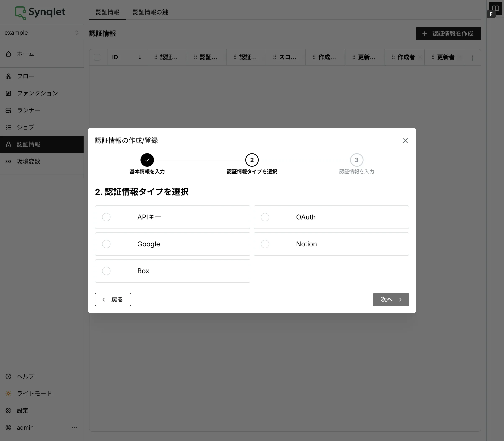Screen dimensions: 504x441
Task: Click the ライトモード sun icon
Action: point(8,393)
